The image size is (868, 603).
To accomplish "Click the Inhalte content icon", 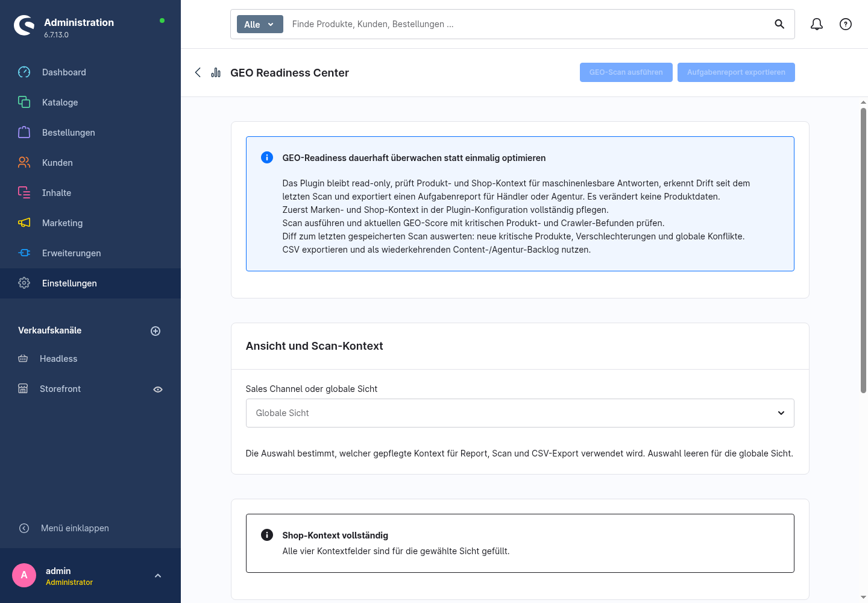I will (x=24, y=193).
